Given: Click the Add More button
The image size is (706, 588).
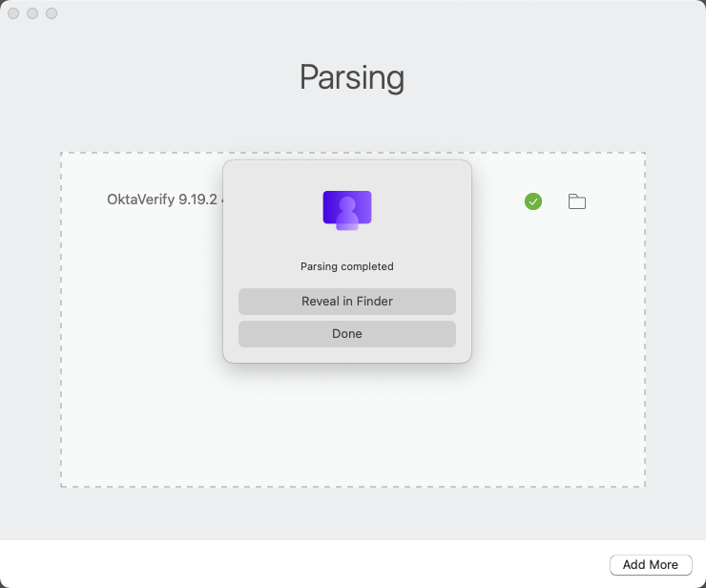Looking at the screenshot, I should (x=651, y=564).
